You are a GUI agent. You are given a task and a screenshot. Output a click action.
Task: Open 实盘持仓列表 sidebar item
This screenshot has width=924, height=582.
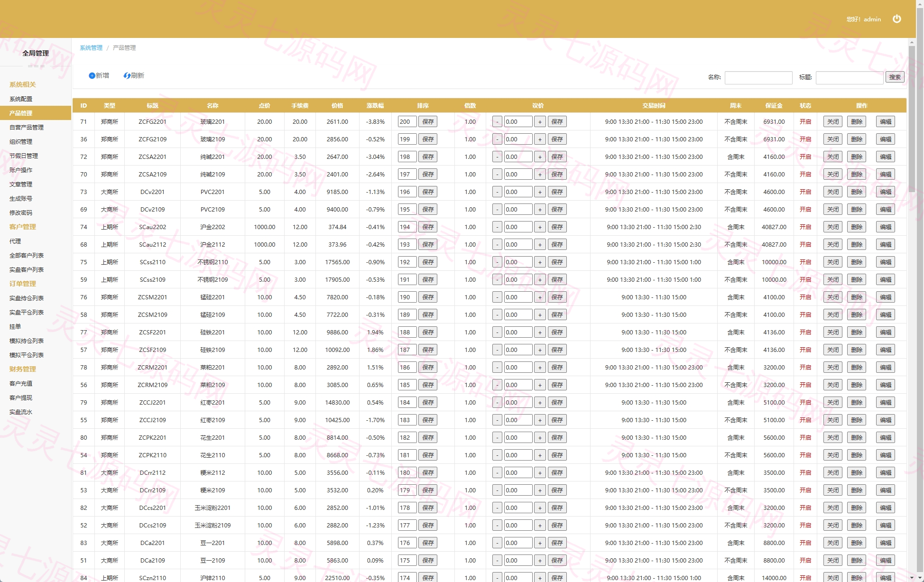[27, 298]
